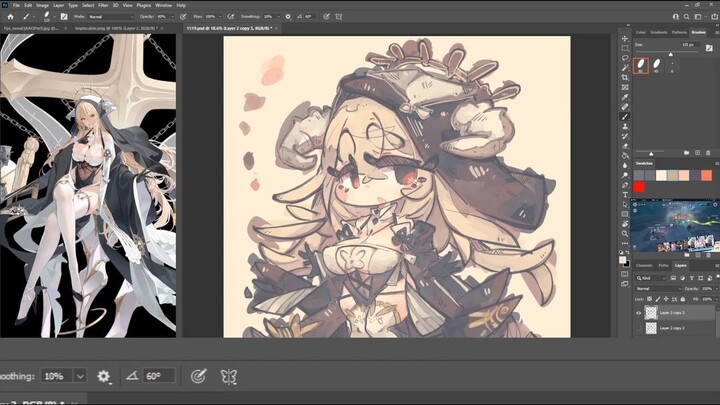Click the red swatch in the Swatches panel
The width and height of the screenshot is (720, 405).
pyautogui.click(x=639, y=186)
